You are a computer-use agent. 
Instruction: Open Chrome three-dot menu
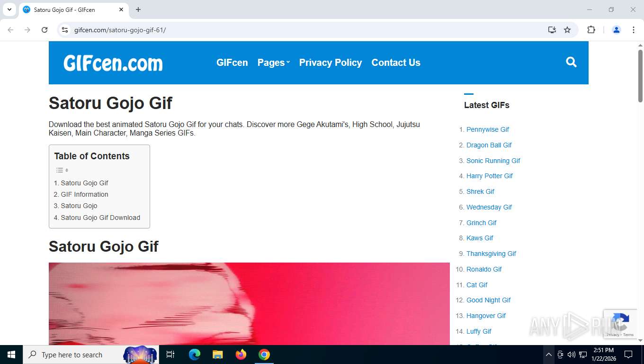pos(634,30)
